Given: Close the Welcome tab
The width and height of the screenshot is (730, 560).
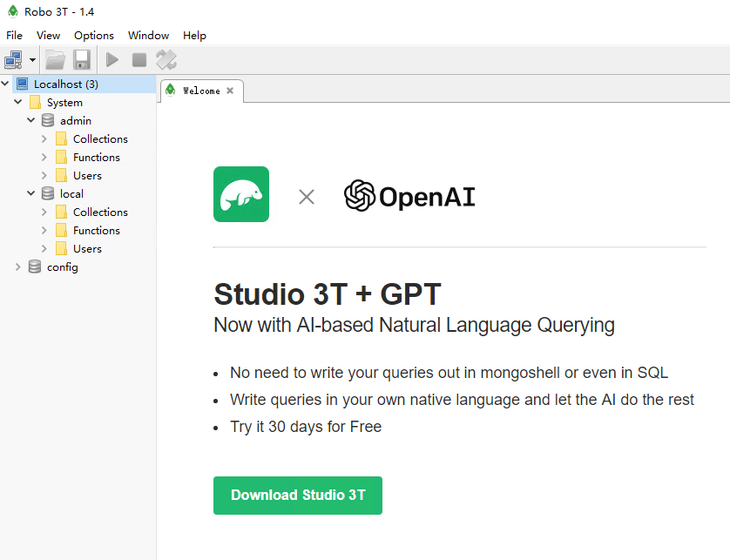Looking at the screenshot, I should tap(230, 91).
